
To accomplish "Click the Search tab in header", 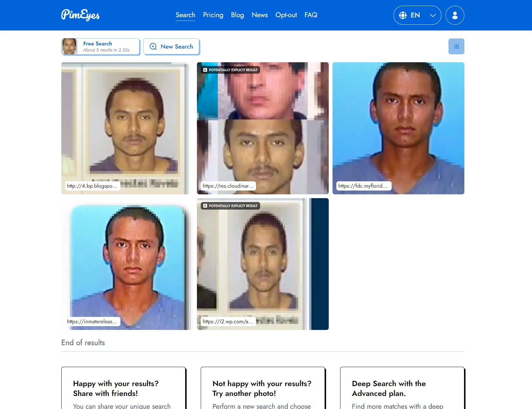I will [x=185, y=15].
